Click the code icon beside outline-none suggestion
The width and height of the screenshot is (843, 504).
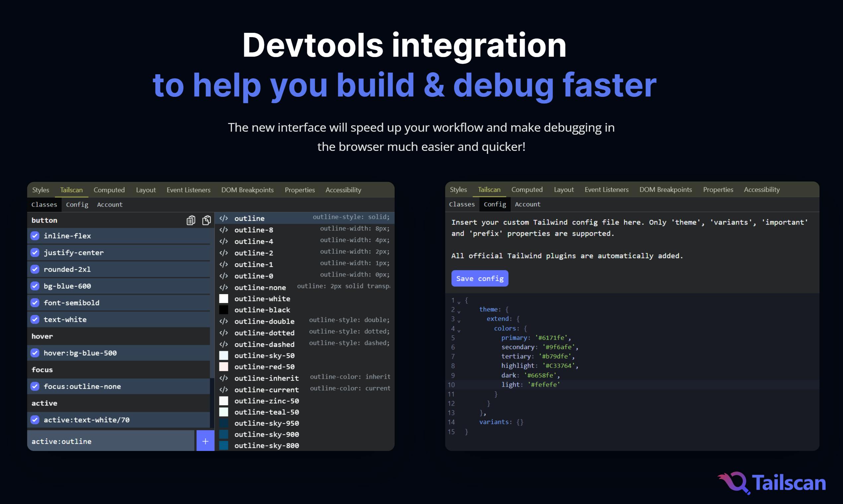pyautogui.click(x=223, y=288)
